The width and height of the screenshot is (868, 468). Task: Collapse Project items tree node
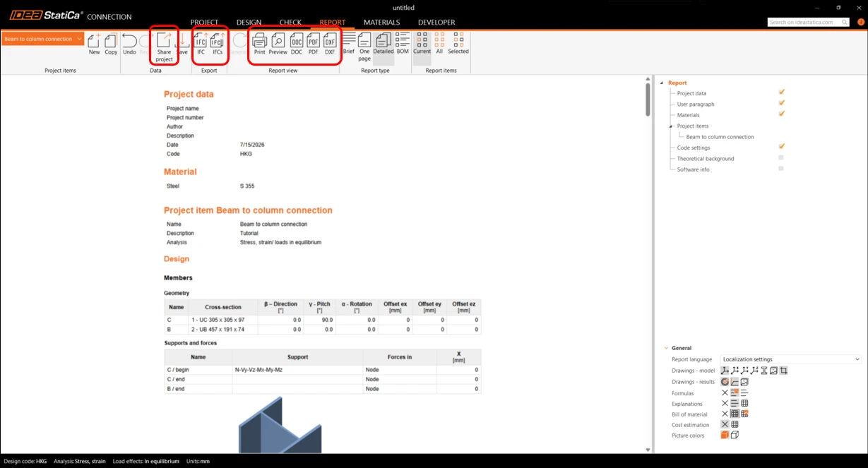(671, 126)
